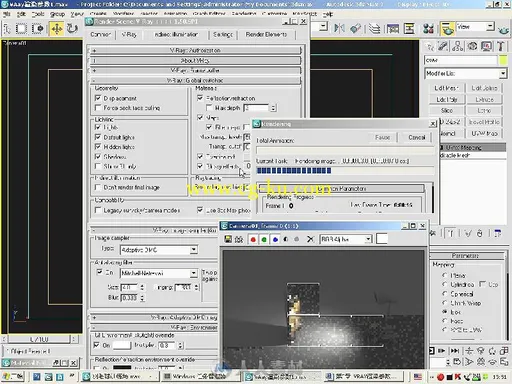Clear the frame buffer with X icon
This screenshot has width=512, height=384.
click(310, 239)
